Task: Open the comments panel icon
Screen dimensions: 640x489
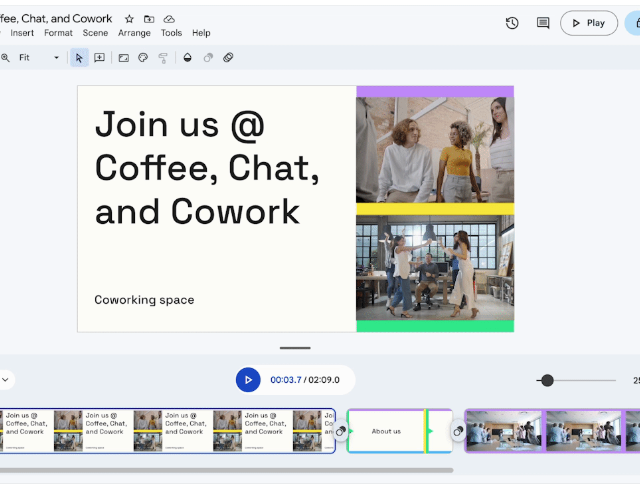Action: tap(543, 23)
